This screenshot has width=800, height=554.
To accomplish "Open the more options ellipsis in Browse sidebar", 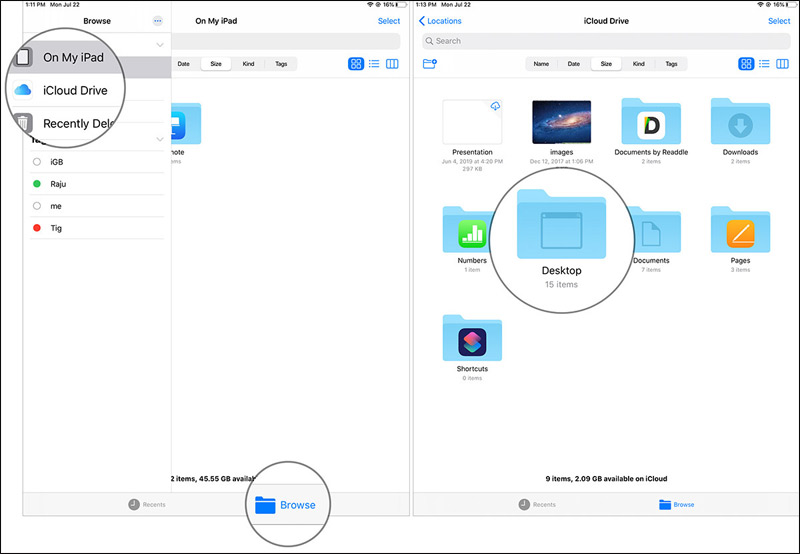I will tap(158, 21).
